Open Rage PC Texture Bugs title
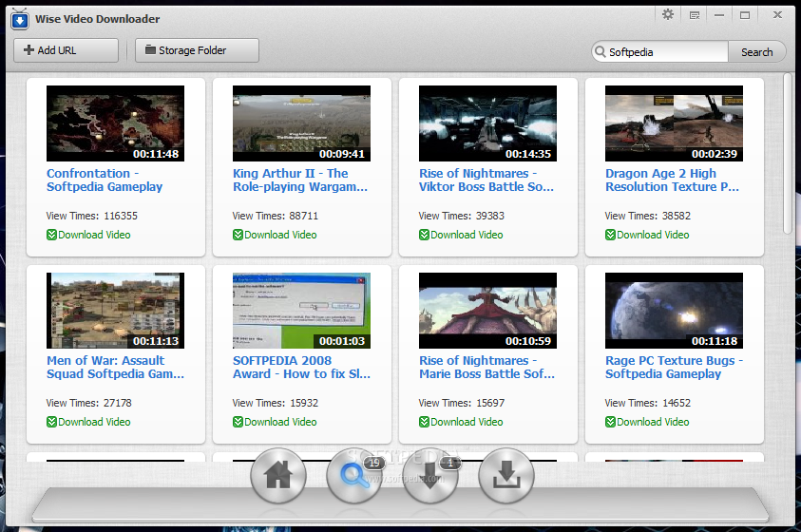Screen dimensions: 801x532 tap(675, 368)
